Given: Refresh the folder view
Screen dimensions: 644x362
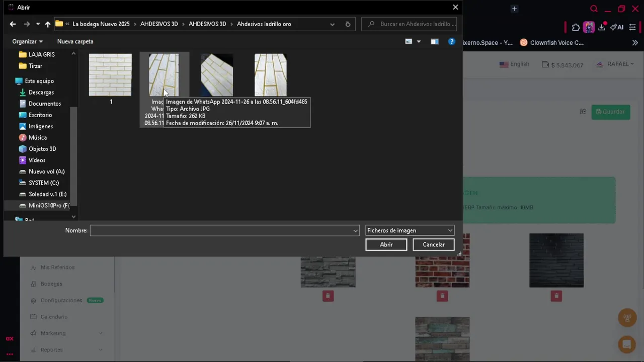Looking at the screenshot, I should coord(348,24).
